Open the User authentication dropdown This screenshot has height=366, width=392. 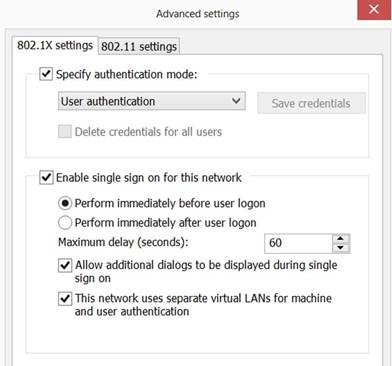[x=152, y=101]
